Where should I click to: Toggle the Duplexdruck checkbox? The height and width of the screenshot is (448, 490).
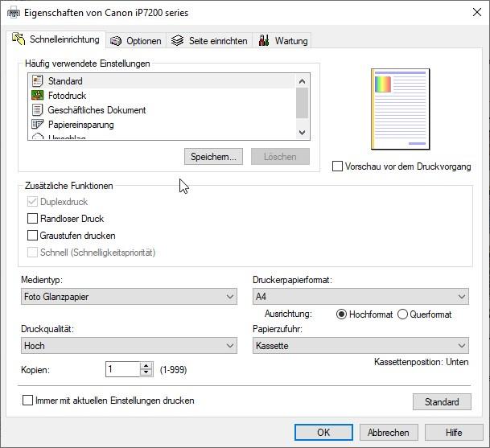tap(32, 202)
